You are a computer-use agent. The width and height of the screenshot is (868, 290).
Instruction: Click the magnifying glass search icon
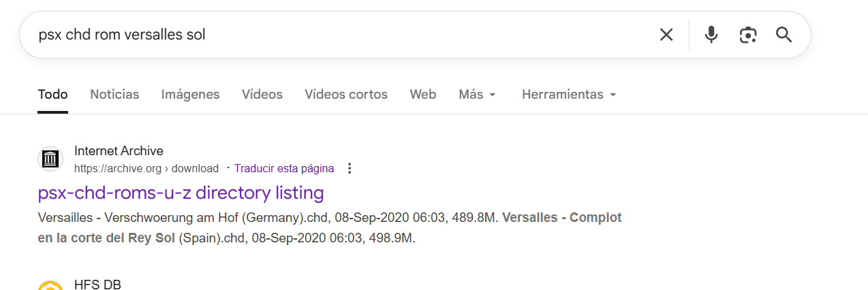click(x=784, y=35)
